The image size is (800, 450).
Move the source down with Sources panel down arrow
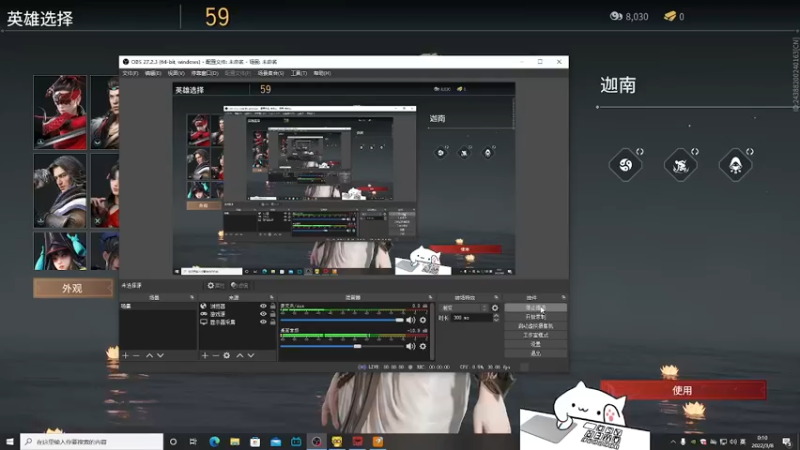coord(251,355)
